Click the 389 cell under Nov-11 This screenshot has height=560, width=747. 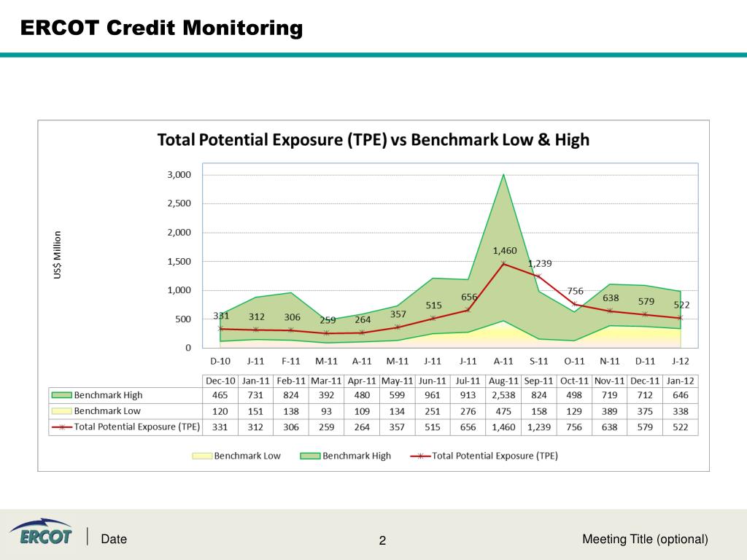point(609,411)
